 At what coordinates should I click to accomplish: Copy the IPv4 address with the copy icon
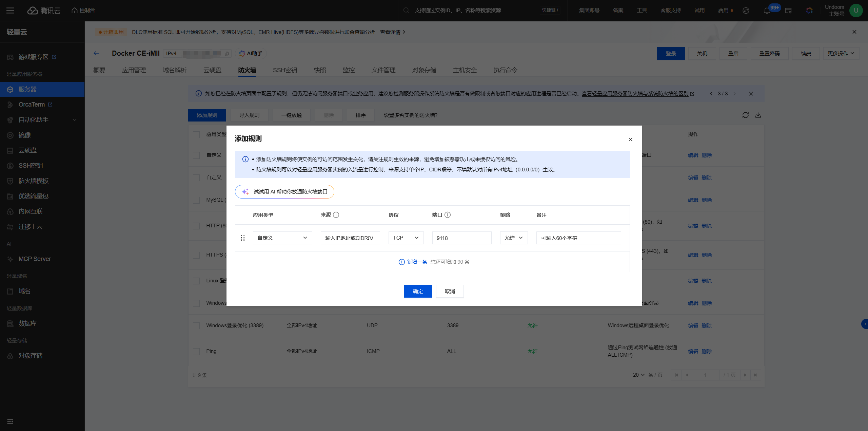click(x=227, y=54)
